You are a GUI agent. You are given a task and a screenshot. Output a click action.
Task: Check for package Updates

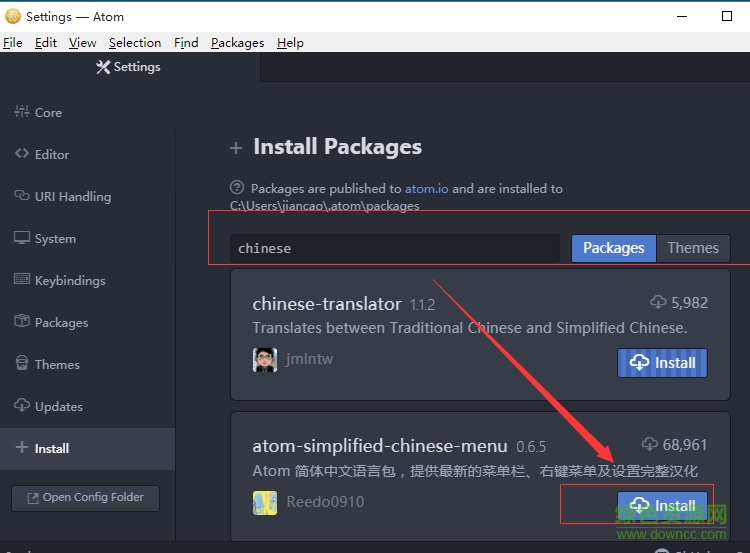[x=58, y=407]
